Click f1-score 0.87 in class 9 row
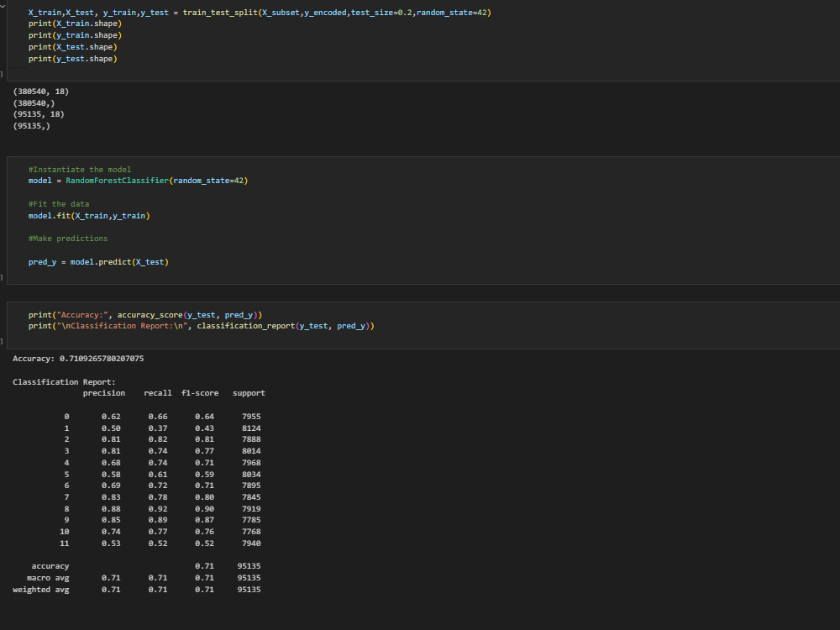The width and height of the screenshot is (840, 630). coord(204,520)
